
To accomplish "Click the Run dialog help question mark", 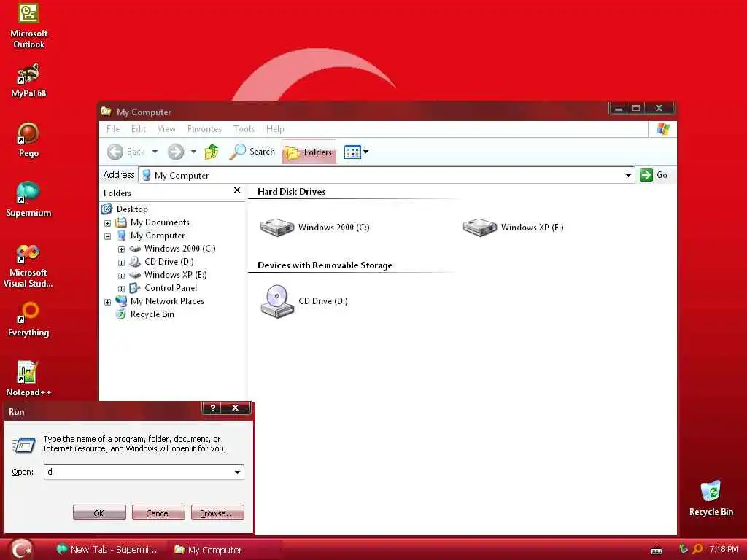I will pos(213,408).
